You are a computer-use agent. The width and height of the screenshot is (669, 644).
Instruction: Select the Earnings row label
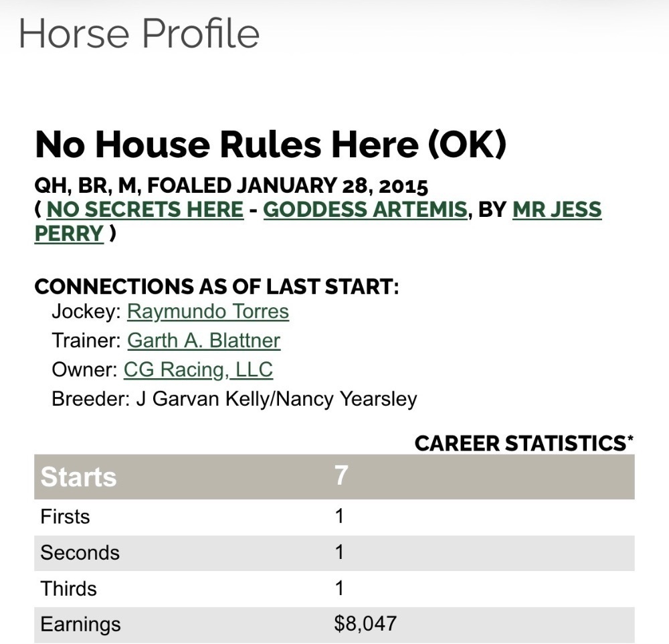[81, 624]
